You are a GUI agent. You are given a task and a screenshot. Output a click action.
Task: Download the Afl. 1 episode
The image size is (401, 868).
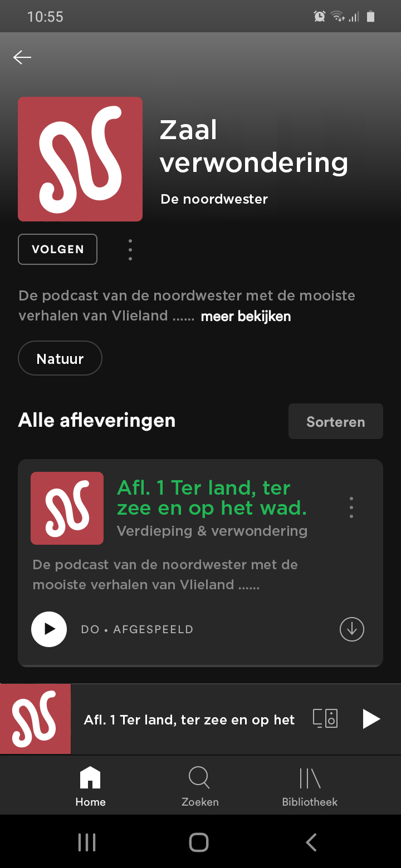tap(351, 629)
